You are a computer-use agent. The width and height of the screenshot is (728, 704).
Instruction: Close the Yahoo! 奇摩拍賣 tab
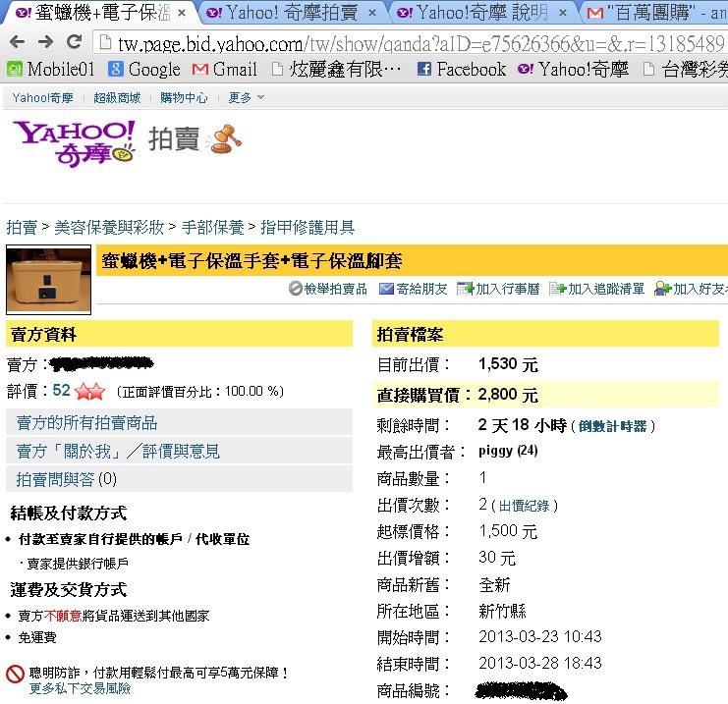(x=372, y=13)
